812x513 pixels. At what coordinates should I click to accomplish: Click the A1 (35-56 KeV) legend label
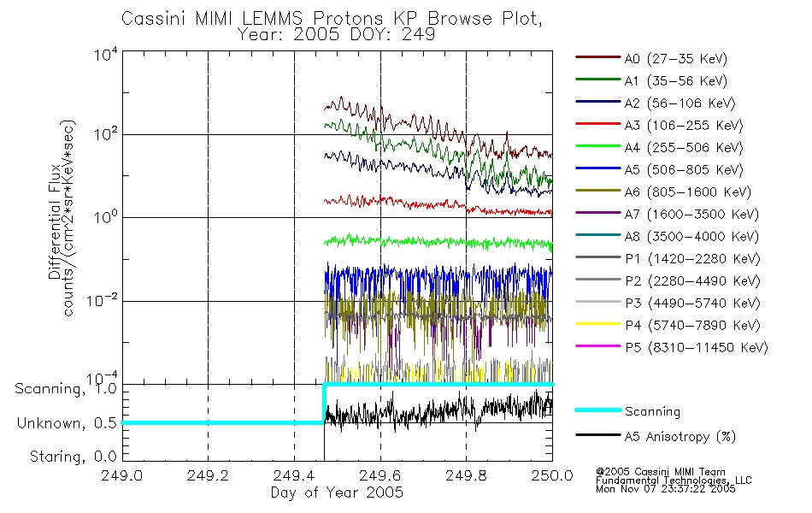click(x=675, y=81)
